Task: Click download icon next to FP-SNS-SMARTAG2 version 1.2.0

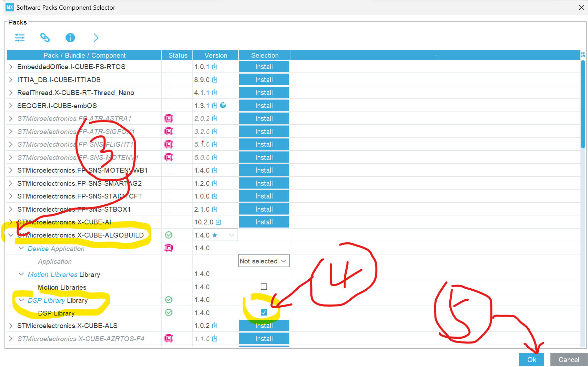Action: [215, 183]
